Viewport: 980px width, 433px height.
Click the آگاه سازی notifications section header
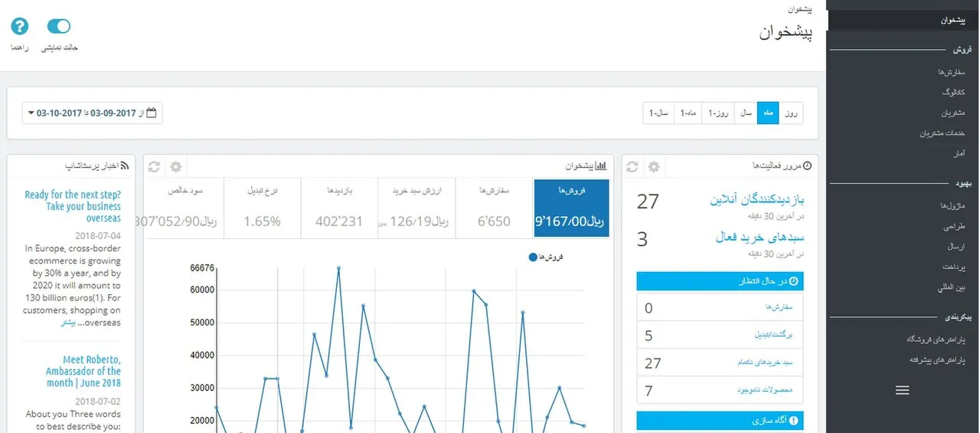[x=720, y=421]
